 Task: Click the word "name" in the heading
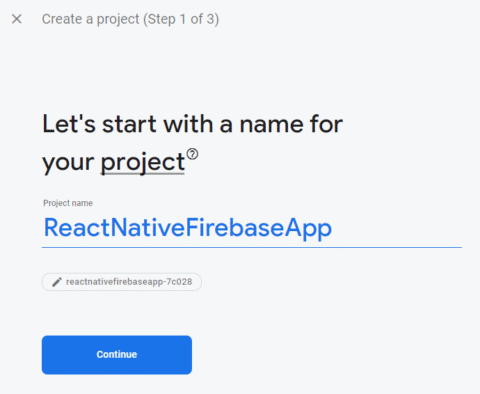pyautogui.click(x=272, y=125)
